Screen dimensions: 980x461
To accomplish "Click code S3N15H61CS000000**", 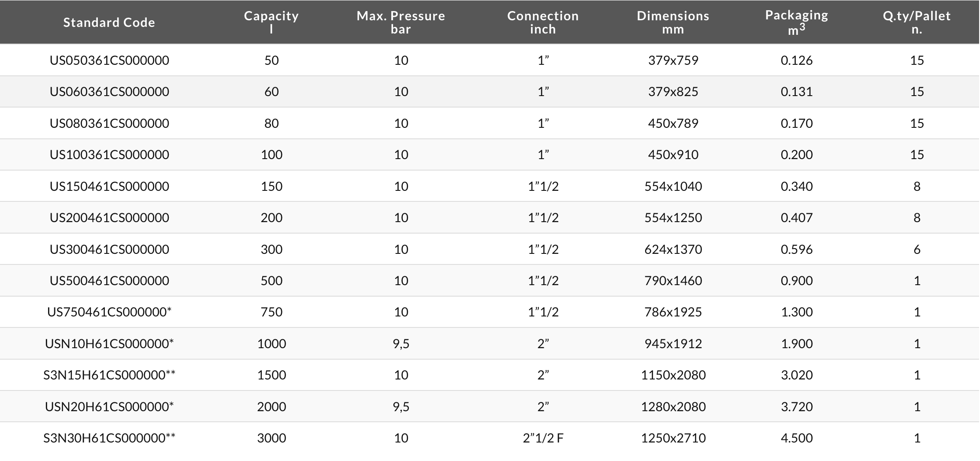I will [109, 375].
